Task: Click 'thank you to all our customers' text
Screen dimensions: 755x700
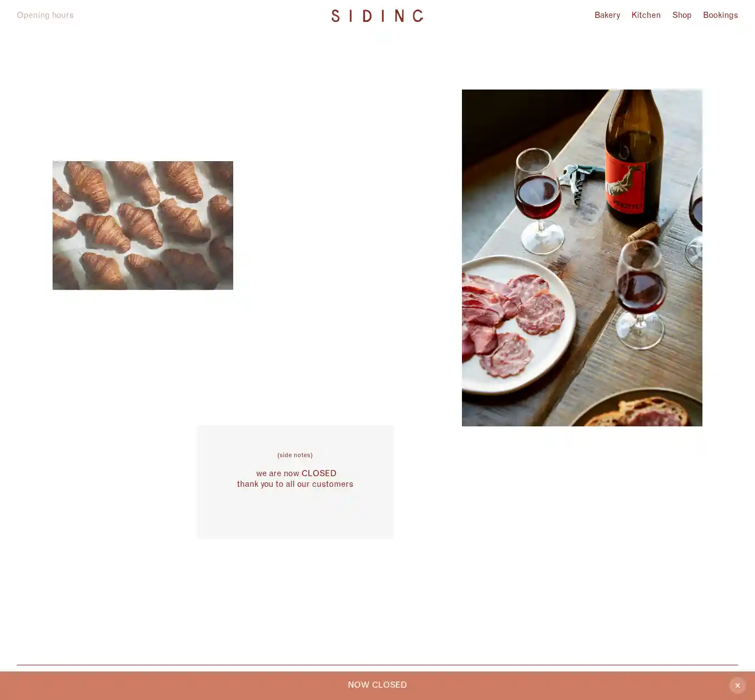Action: click(x=295, y=484)
